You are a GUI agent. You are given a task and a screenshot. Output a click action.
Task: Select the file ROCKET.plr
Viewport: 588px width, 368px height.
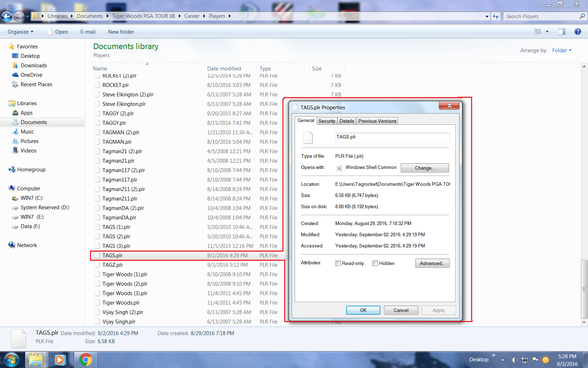(115, 85)
